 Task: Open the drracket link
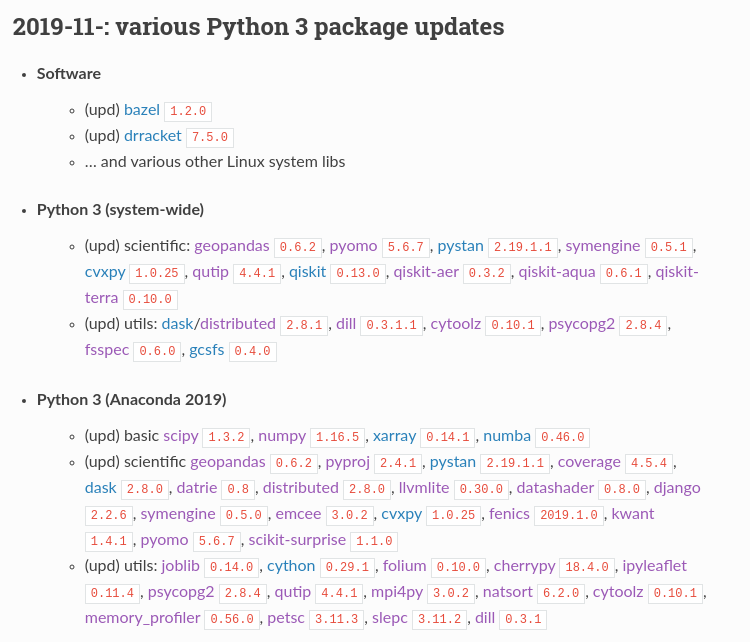pos(153,136)
